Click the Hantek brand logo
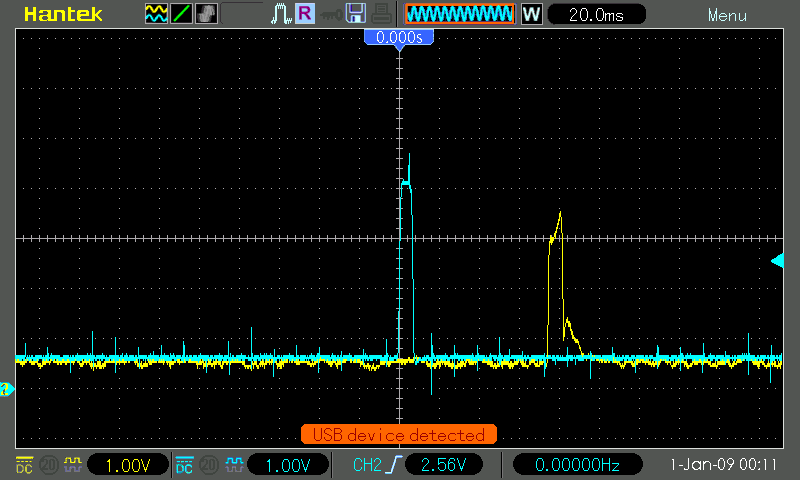This screenshot has height=480, width=800. (63, 14)
